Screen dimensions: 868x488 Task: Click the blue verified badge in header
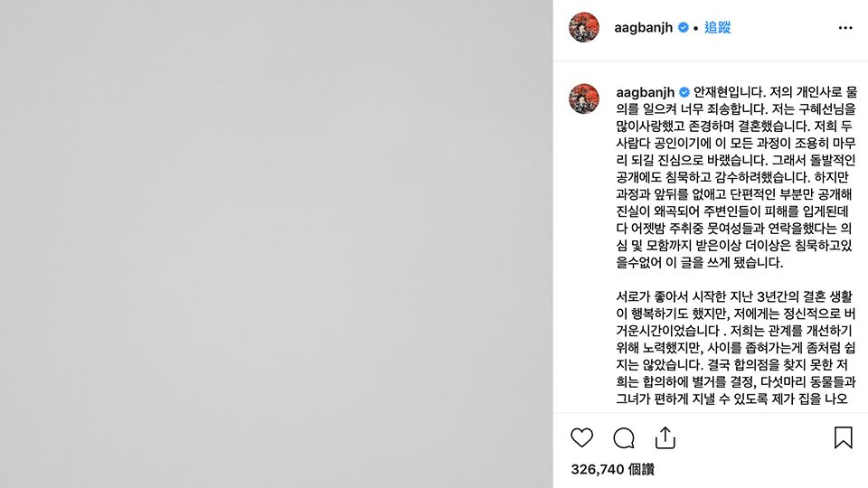[684, 27]
